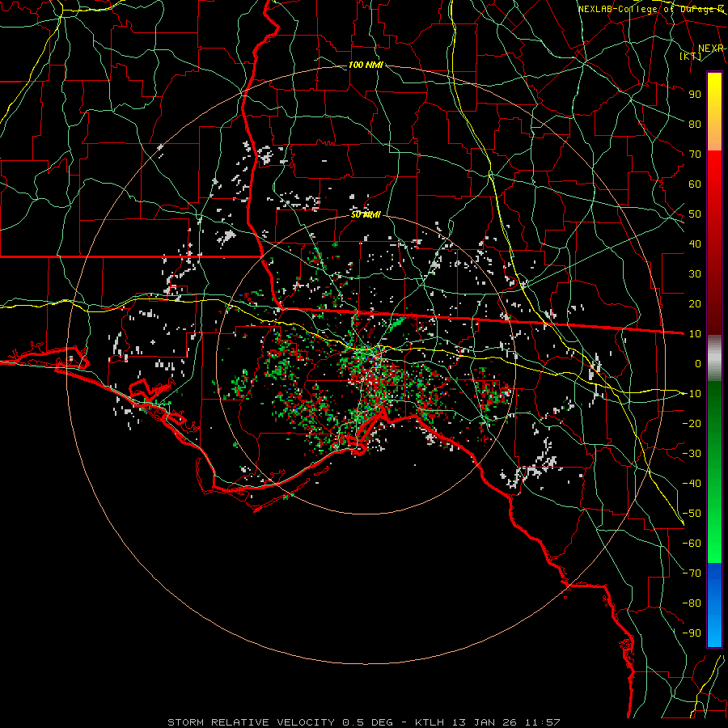The image size is (728, 728).
Task: Click the gray zero-velocity segment of scale
Action: [714, 358]
